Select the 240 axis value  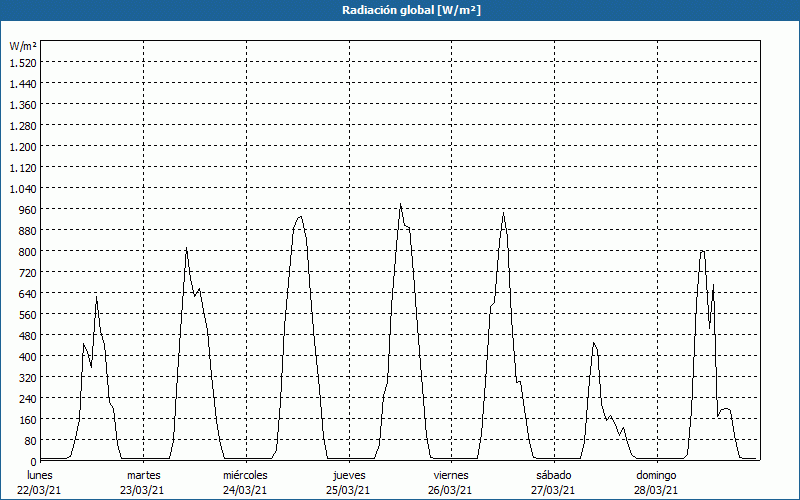coord(27,398)
